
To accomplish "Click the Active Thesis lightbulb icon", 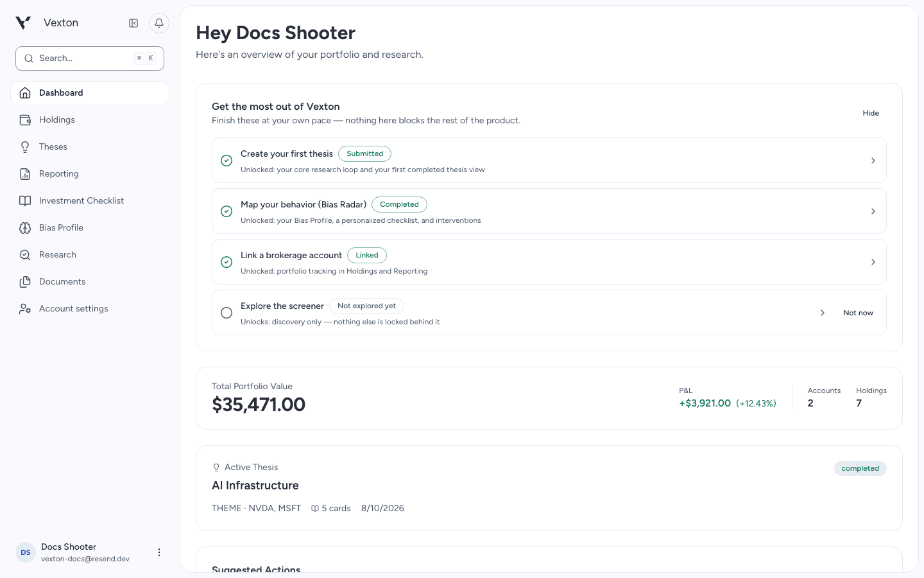I will 216,468.
